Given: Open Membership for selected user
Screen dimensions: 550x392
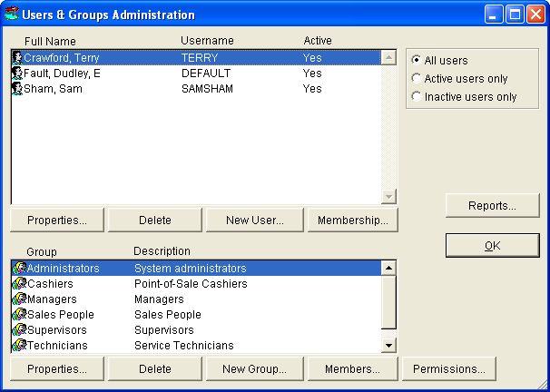Looking at the screenshot, I should (353, 220).
